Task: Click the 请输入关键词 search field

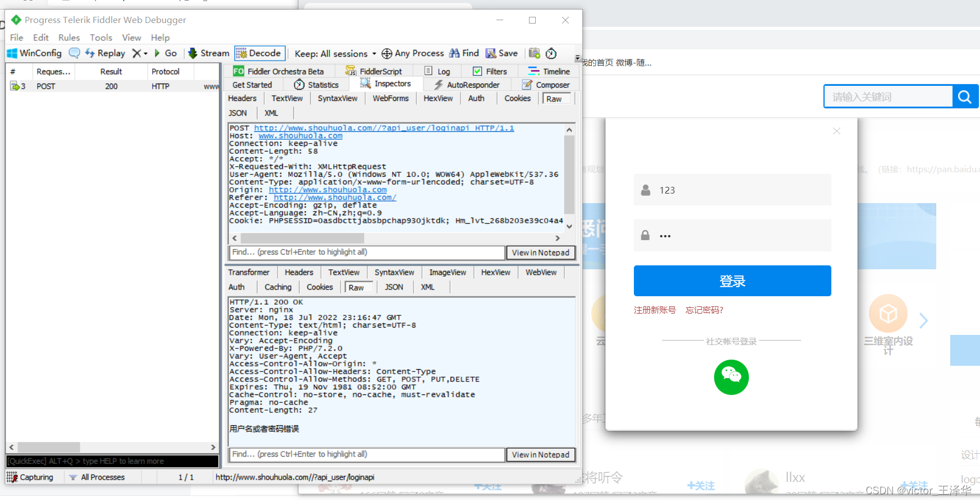Action: (x=889, y=96)
